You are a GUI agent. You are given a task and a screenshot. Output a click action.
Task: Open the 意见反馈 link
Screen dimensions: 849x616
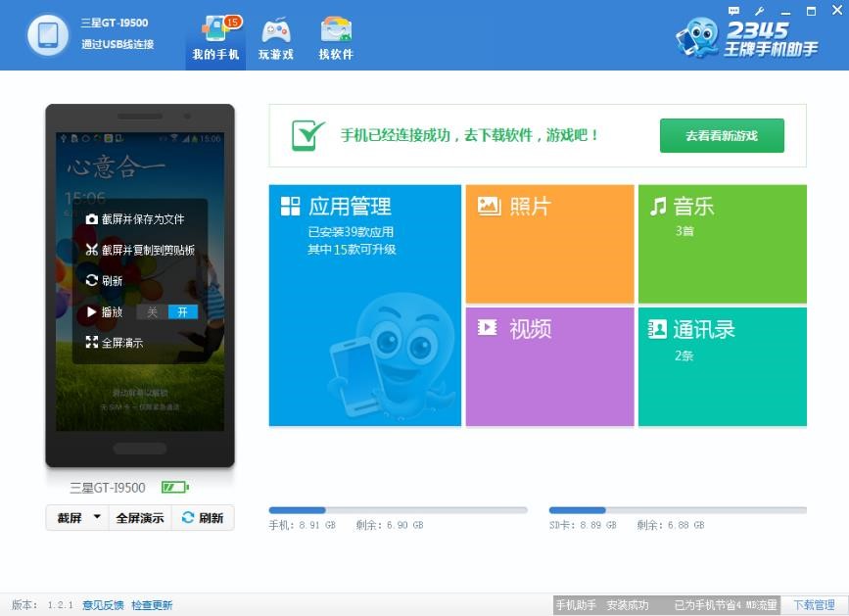103,605
